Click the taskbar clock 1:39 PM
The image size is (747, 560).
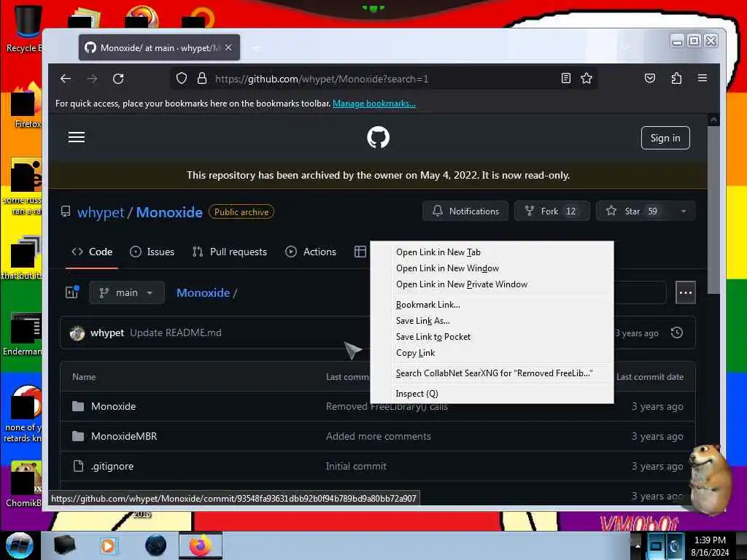coord(710,540)
